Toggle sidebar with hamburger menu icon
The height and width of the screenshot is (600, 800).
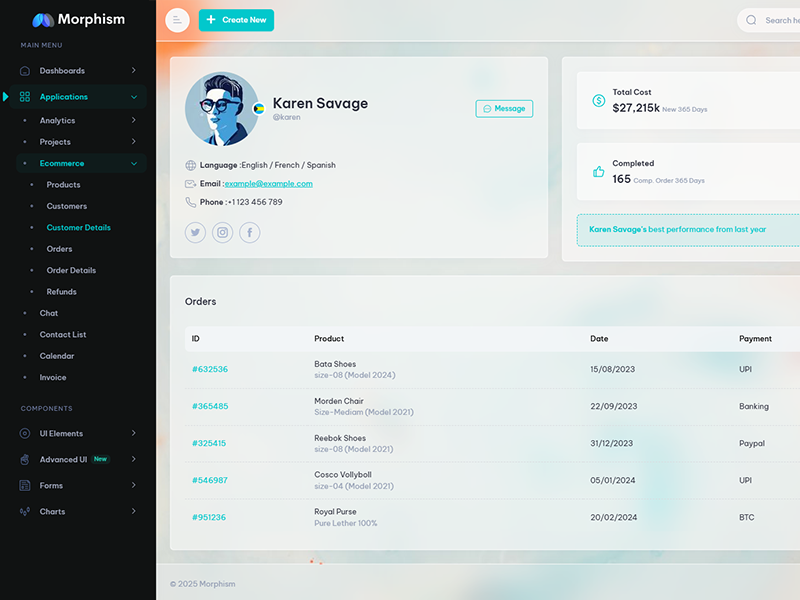click(x=177, y=20)
